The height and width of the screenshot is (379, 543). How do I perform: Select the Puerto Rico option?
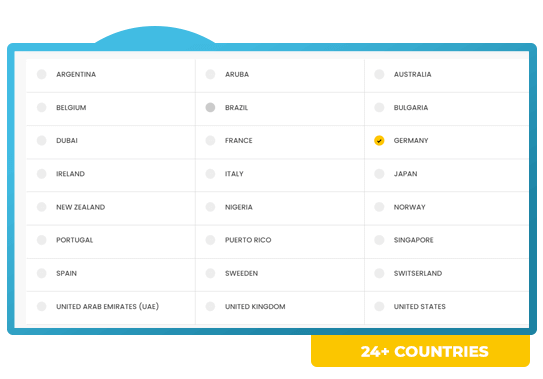[x=210, y=240]
